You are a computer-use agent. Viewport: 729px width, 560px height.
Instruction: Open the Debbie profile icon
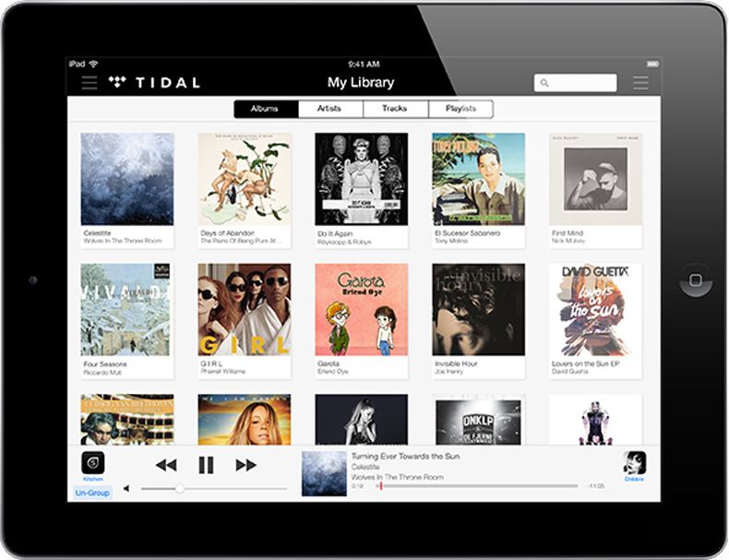(x=635, y=463)
